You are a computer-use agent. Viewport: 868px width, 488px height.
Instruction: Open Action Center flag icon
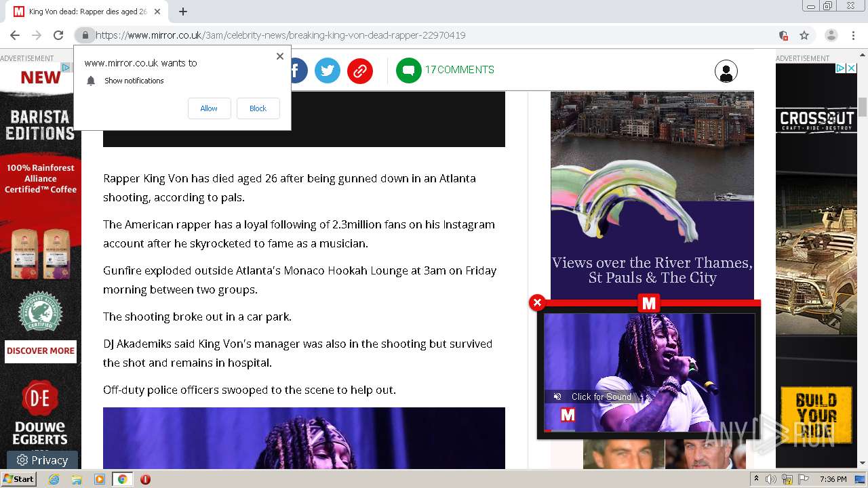(804, 479)
